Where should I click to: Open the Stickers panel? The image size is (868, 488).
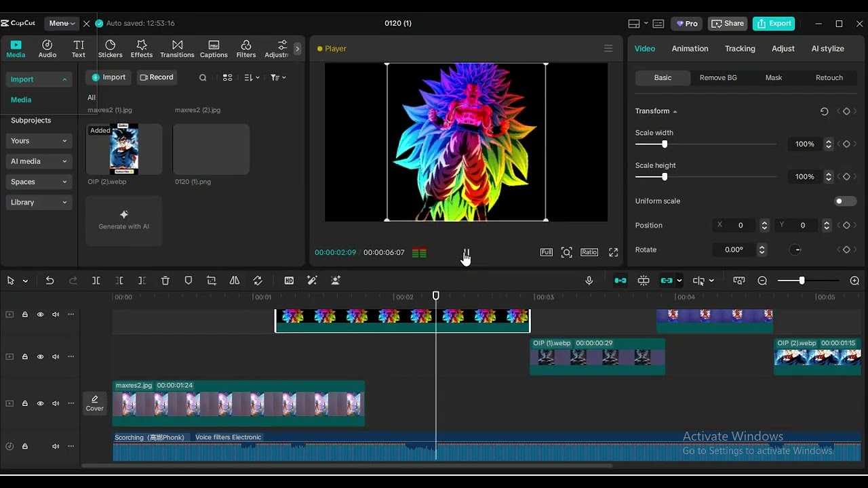point(110,49)
